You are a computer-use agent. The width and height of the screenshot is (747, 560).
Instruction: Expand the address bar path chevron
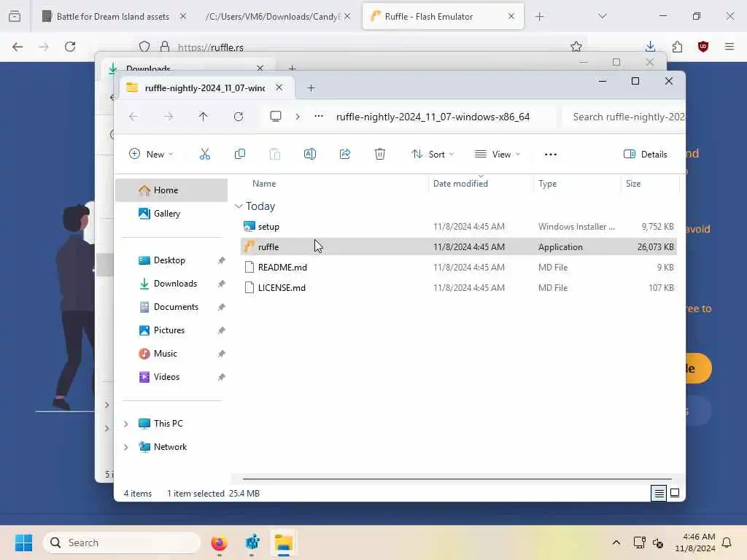pyautogui.click(x=298, y=116)
